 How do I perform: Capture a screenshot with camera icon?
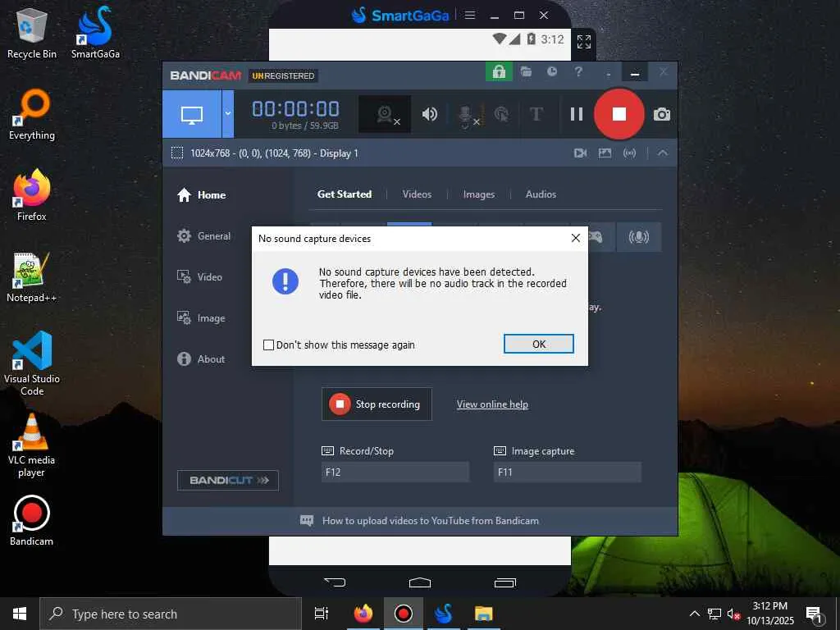click(662, 114)
